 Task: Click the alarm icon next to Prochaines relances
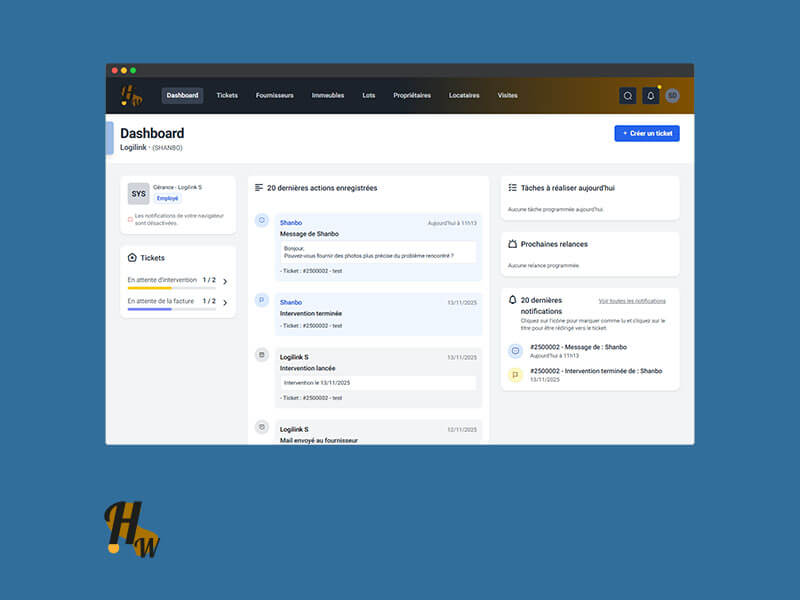(x=513, y=243)
